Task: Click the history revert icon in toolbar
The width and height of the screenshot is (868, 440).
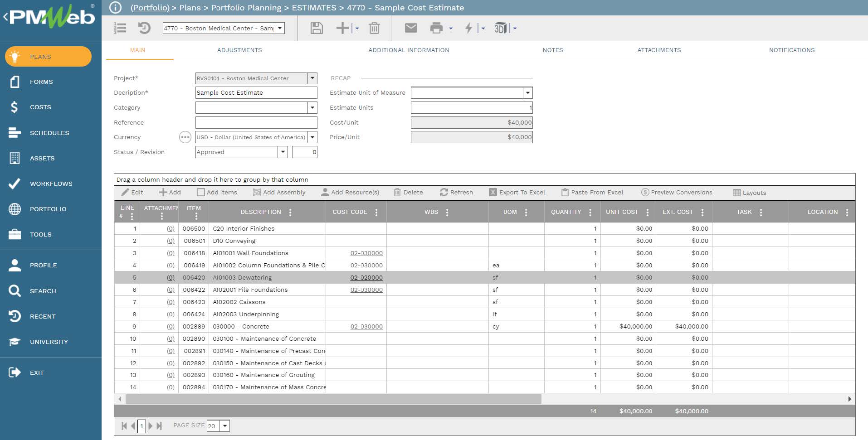Action: coord(144,28)
